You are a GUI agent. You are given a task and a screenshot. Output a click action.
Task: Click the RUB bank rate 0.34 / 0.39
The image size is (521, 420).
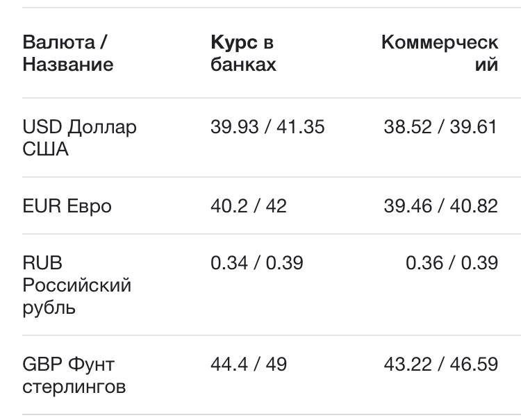(257, 263)
